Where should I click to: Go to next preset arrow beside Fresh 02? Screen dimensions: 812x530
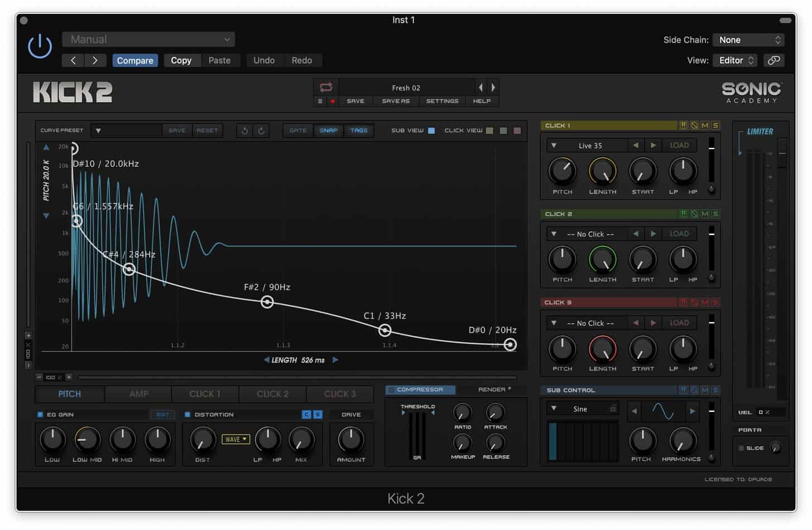(x=493, y=87)
